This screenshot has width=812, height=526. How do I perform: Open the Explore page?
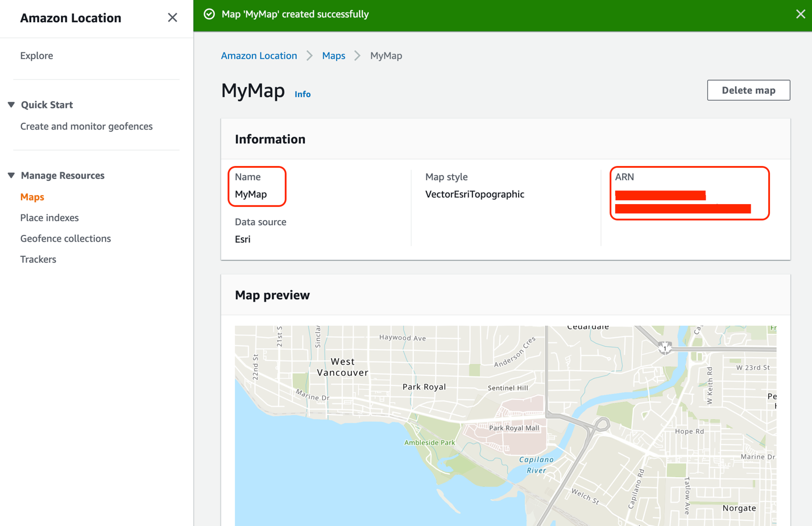pos(36,56)
